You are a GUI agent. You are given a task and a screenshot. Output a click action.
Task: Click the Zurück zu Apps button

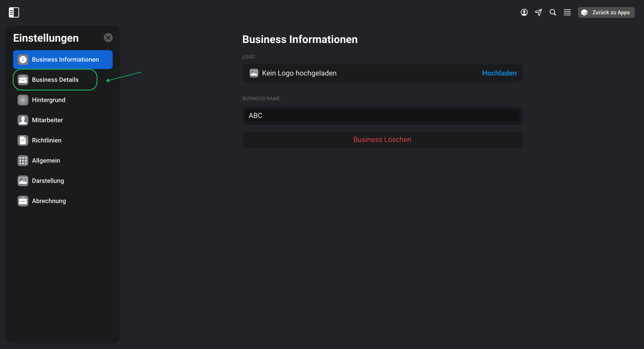coord(606,13)
